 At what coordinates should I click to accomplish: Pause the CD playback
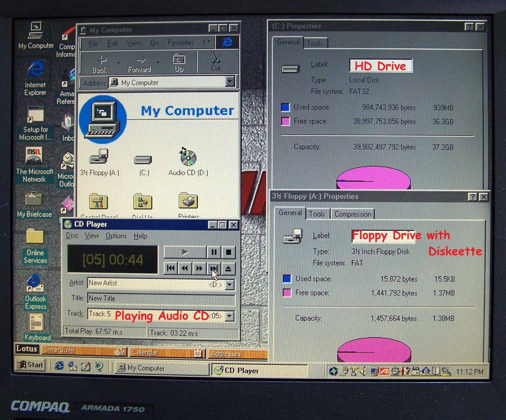pyautogui.click(x=214, y=252)
